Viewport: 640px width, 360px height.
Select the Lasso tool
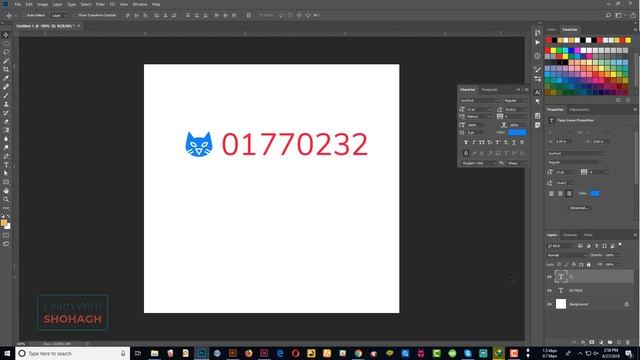[6, 52]
